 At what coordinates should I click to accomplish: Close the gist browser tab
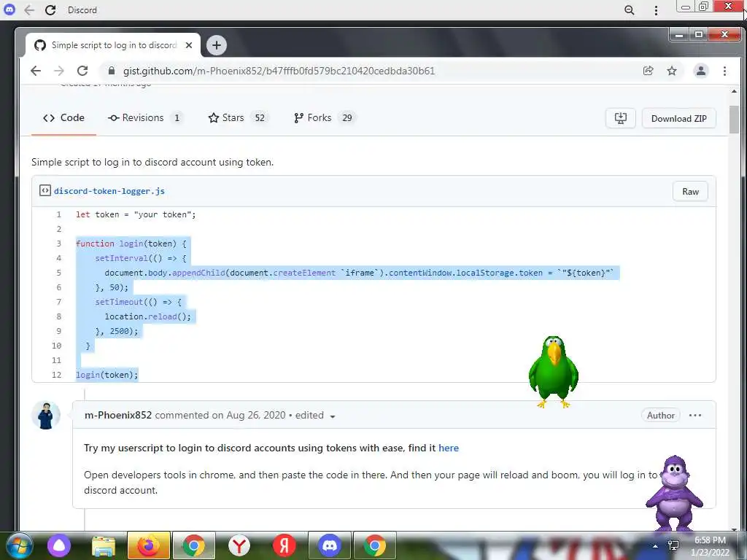coord(189,45)
